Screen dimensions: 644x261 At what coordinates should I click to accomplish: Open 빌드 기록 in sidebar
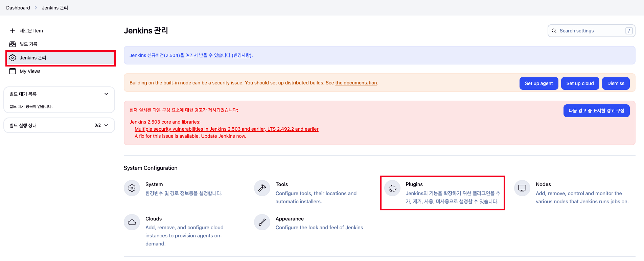28,44
